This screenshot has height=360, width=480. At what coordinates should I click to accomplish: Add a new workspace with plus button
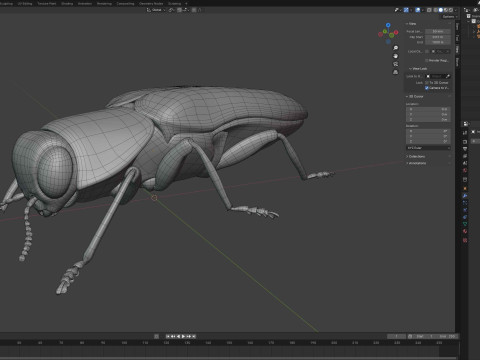186,3
